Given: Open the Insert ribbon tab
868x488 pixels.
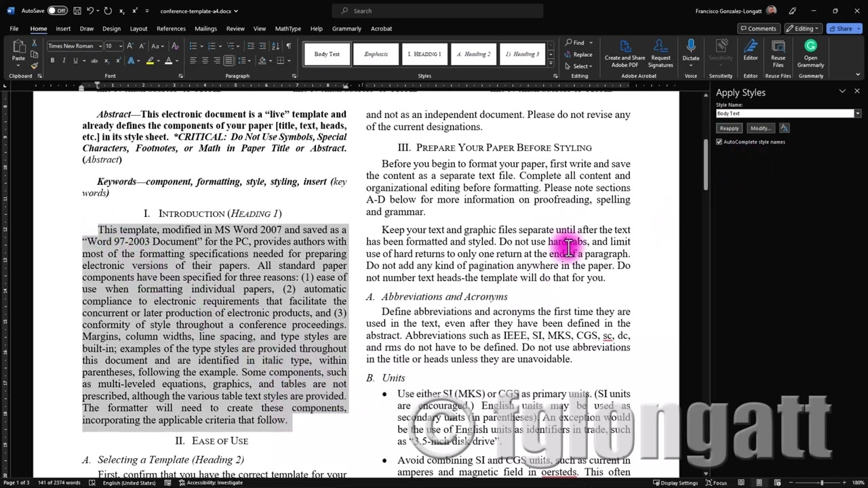Looking at the screenshot, I should pyautogui.click(x=63, y=28).
